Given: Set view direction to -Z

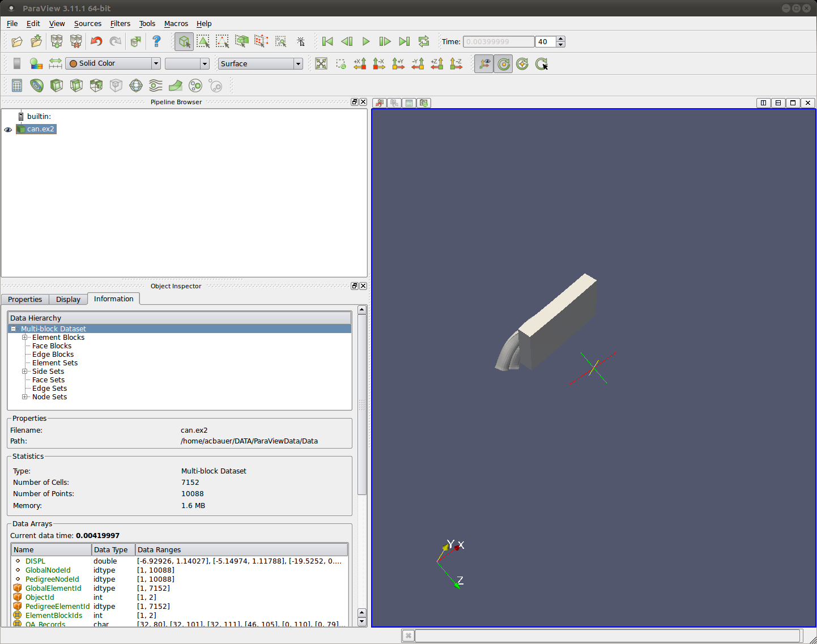Looking at the screenshot, I should click(456, 63).
